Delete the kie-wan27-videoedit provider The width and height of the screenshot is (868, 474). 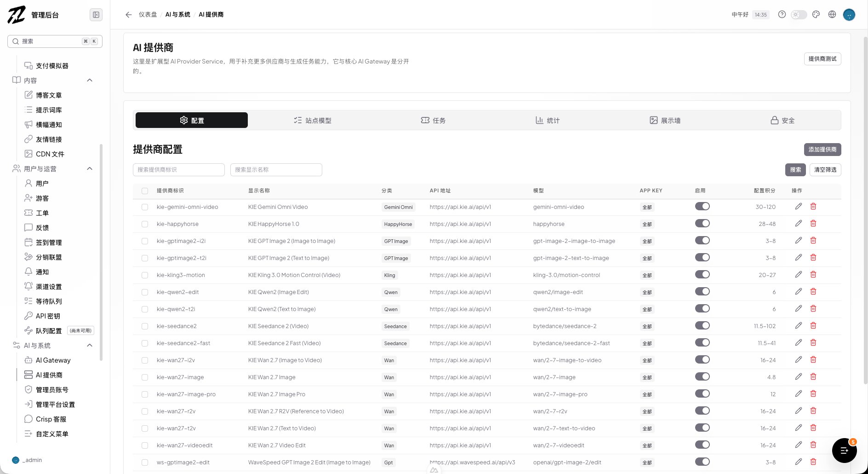813,445
